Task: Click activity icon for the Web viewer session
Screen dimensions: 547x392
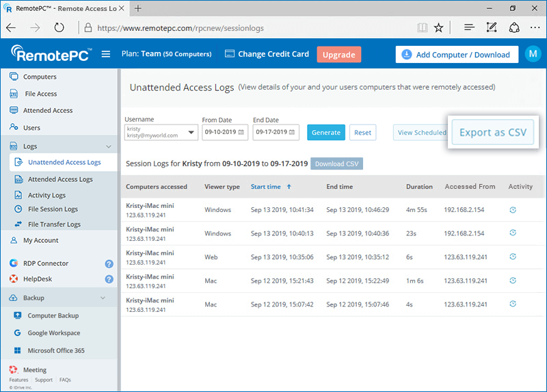Action: coord(513,257)
